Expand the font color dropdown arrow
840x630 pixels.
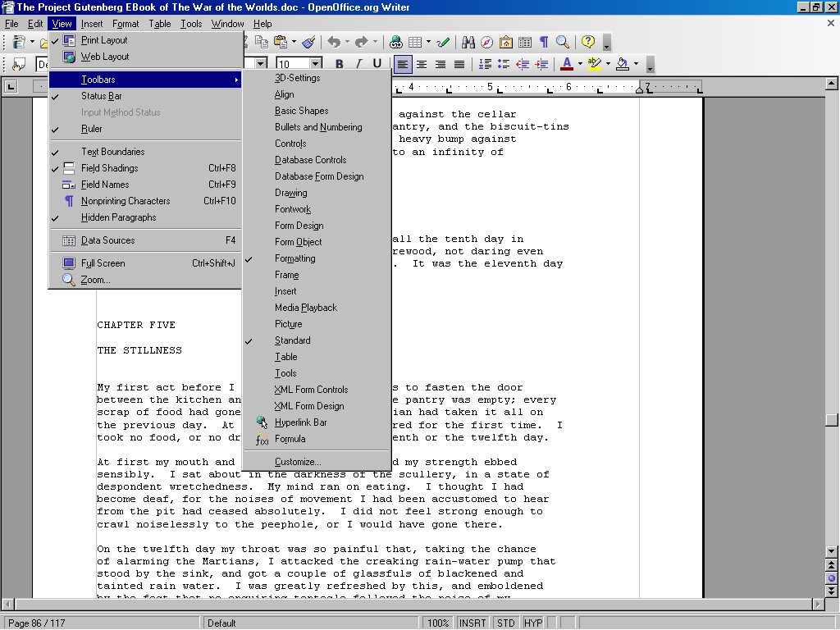pyautogui.click(x=580, y=64)
